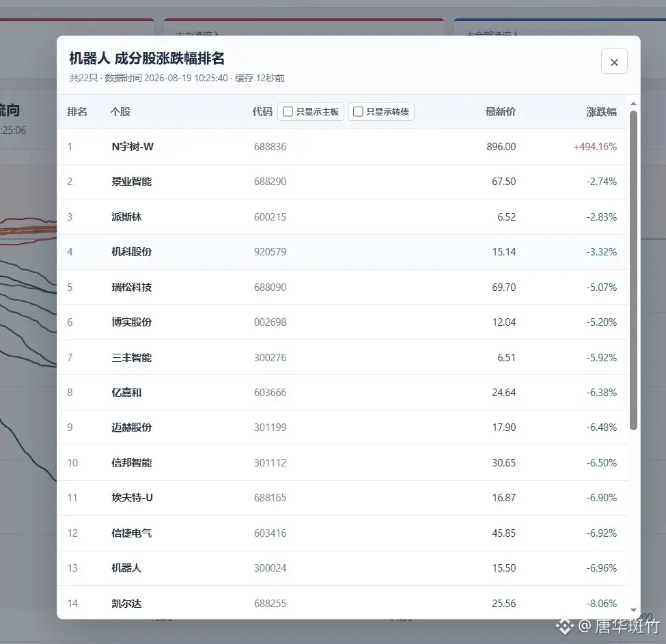The image size is (666, 644).
Task: Open stock 景业智能
Action: [x=132, y=182]
